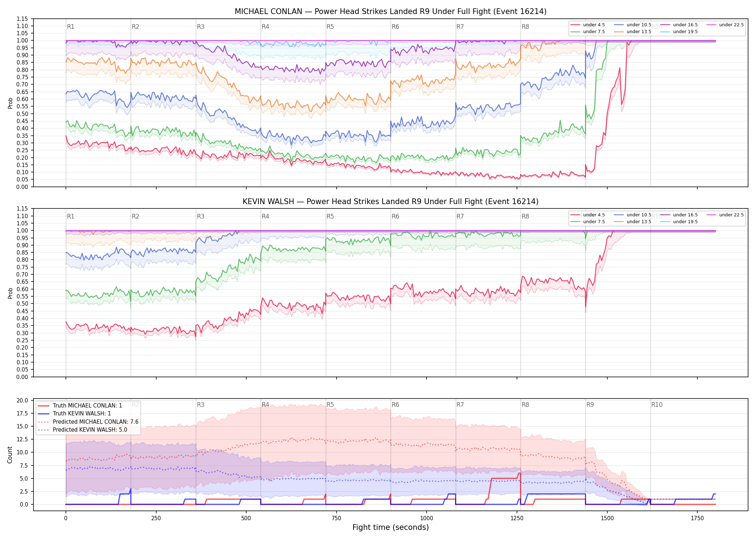The image size is (756, 540).
Task: Click the 1.15 tick on Conlan chart axis
Action: (22, 19)
